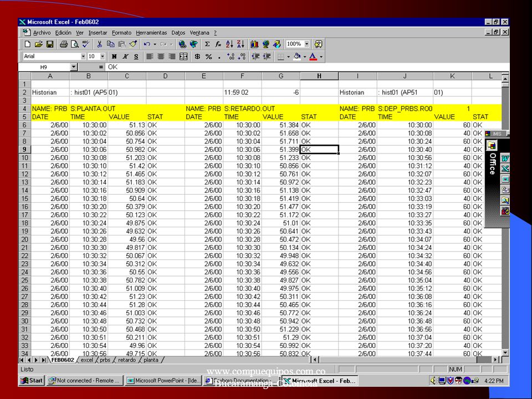Toggle bold (N) formatting

[114, 57]
